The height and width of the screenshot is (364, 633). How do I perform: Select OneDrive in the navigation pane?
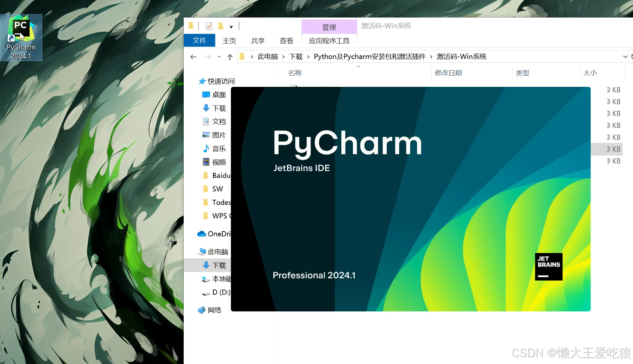(x=214, y=234)
